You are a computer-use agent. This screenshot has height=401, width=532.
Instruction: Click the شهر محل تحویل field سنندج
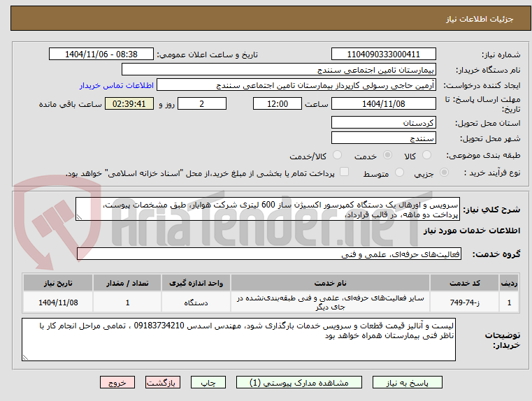(x=383, y=138)
